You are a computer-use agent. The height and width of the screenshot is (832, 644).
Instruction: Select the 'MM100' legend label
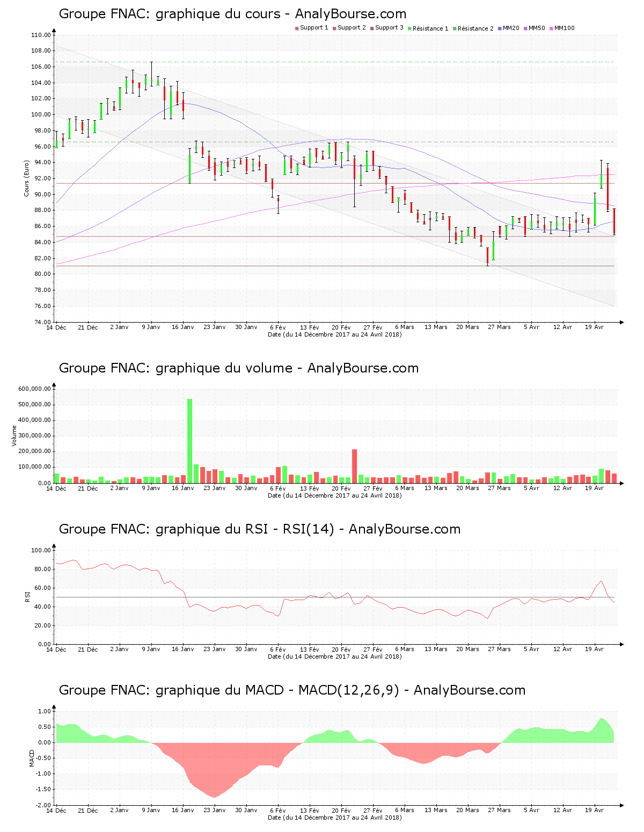(x=564, y=28)
